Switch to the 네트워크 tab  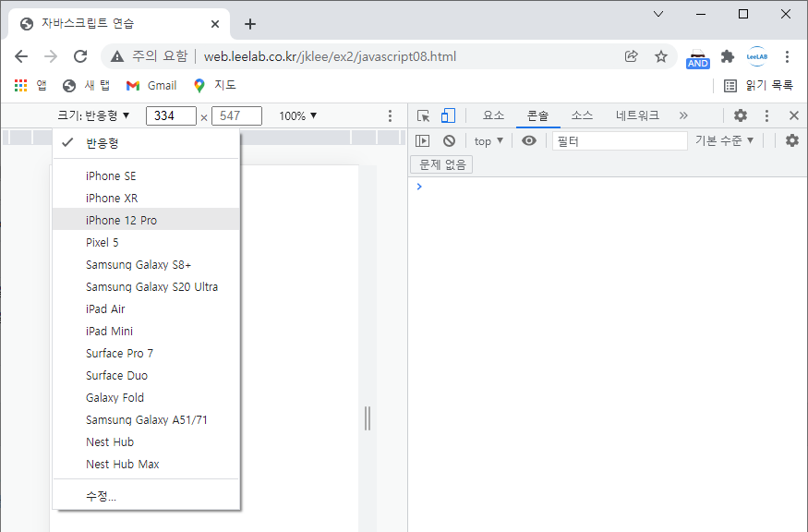pyautogui.click(x=637, y=115)
